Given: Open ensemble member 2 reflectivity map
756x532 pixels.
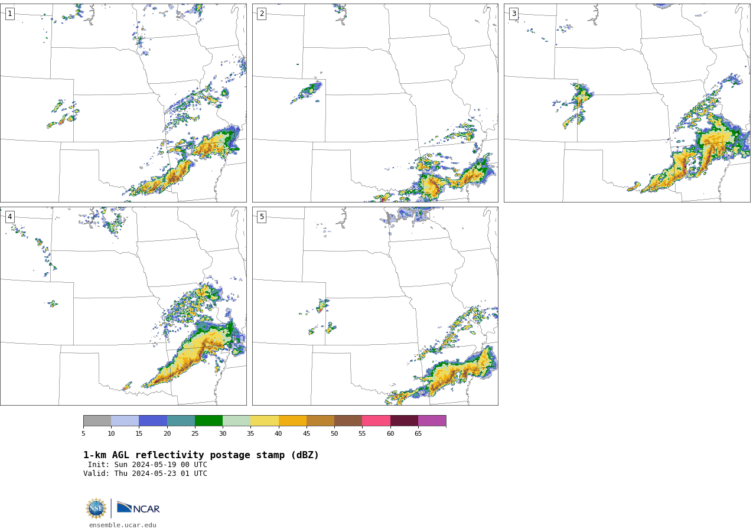Looking at the screenshot, I should [x=375, y=103].
